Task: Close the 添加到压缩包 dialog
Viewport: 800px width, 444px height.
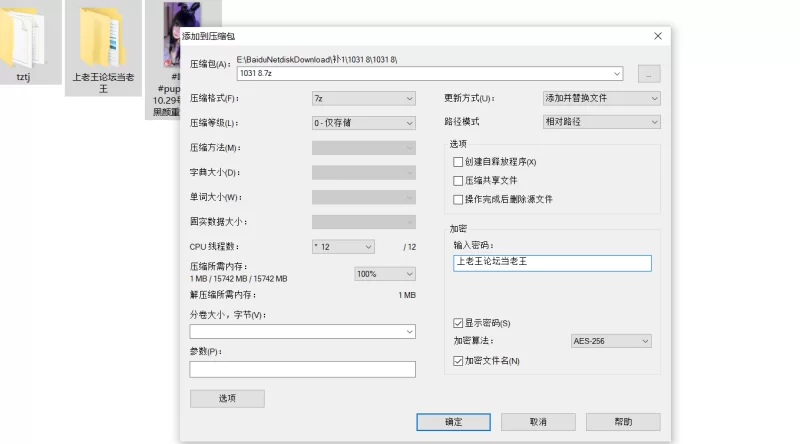Action: [657, 36]
